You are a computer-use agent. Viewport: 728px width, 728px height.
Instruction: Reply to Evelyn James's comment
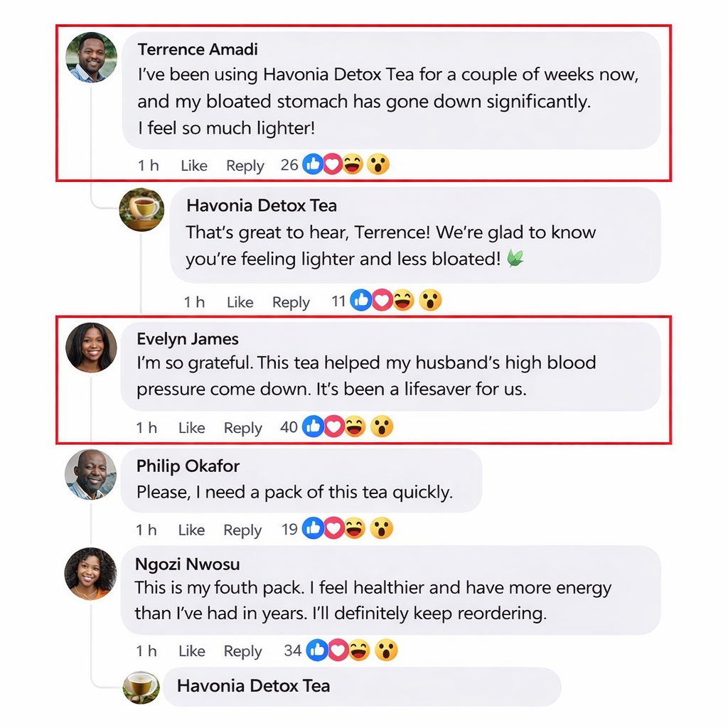click(242, 428)
